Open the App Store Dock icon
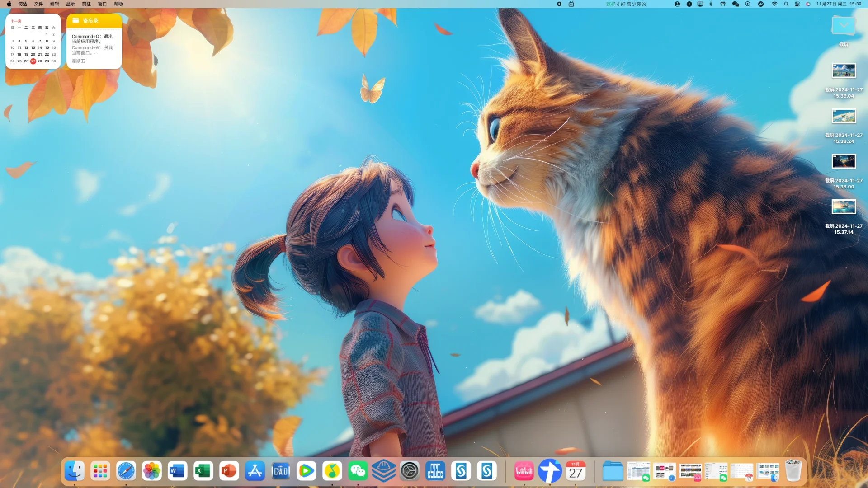The image size is (868, 488). tap(255, 471)
